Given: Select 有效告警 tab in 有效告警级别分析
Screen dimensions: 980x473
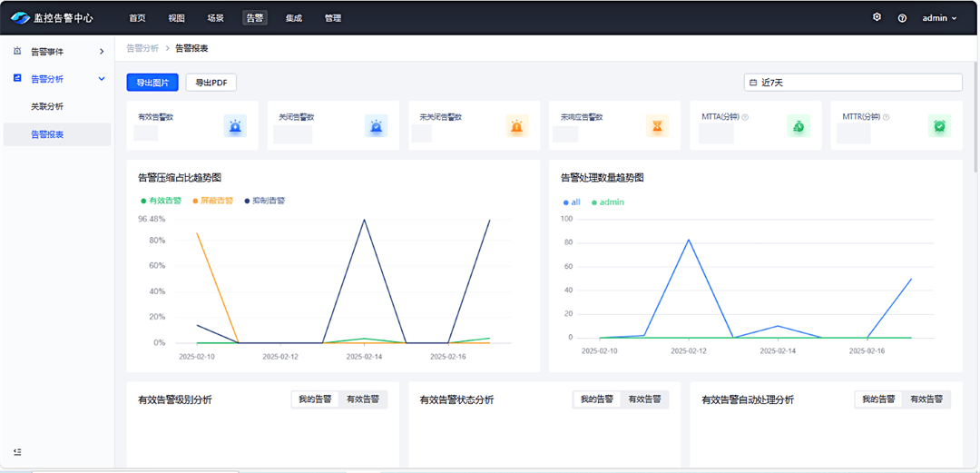Looking at the screenshot, I should point(362,399).
